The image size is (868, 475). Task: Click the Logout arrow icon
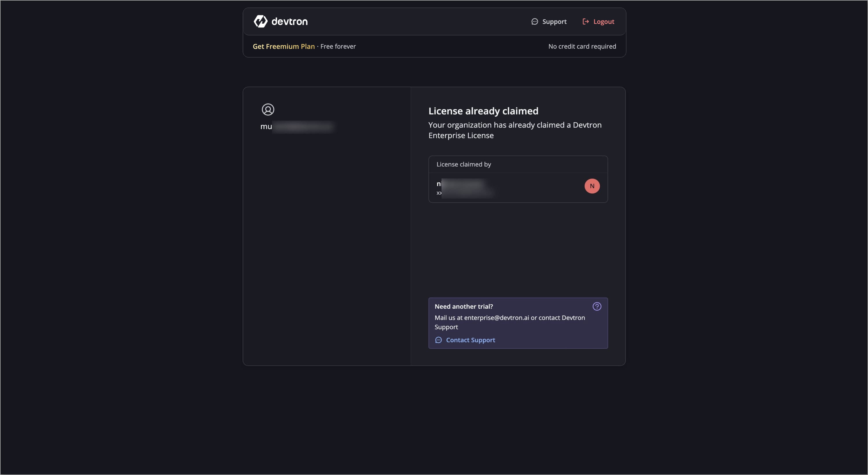(x=586, y=22)
